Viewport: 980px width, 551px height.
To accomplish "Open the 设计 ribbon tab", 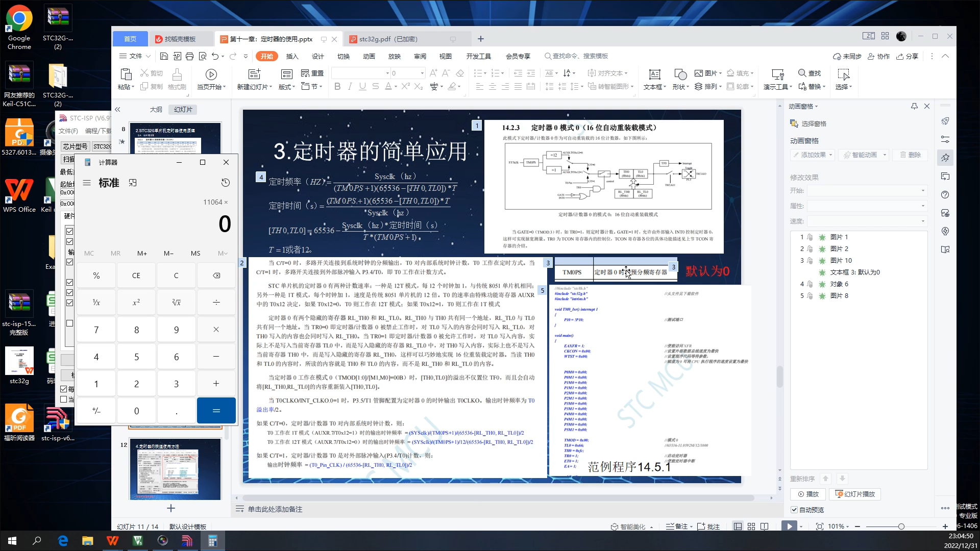I will [317, 56].
